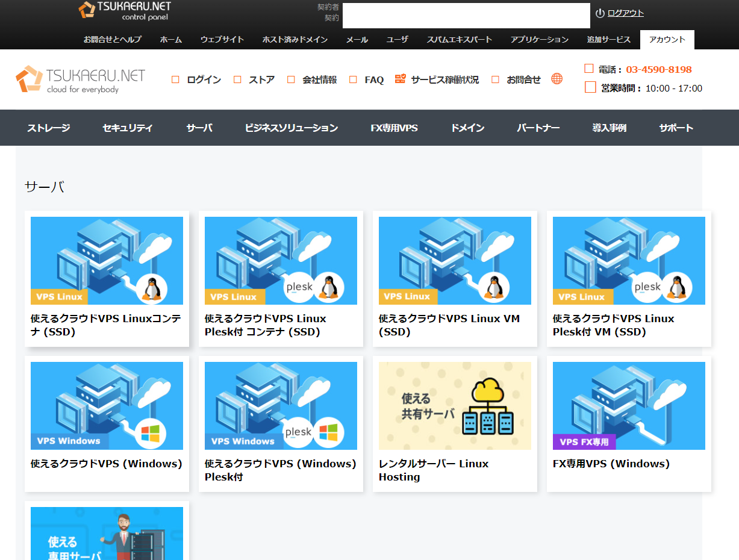Open the セキュリティ menu
The image size is (739, 560).
128,128
